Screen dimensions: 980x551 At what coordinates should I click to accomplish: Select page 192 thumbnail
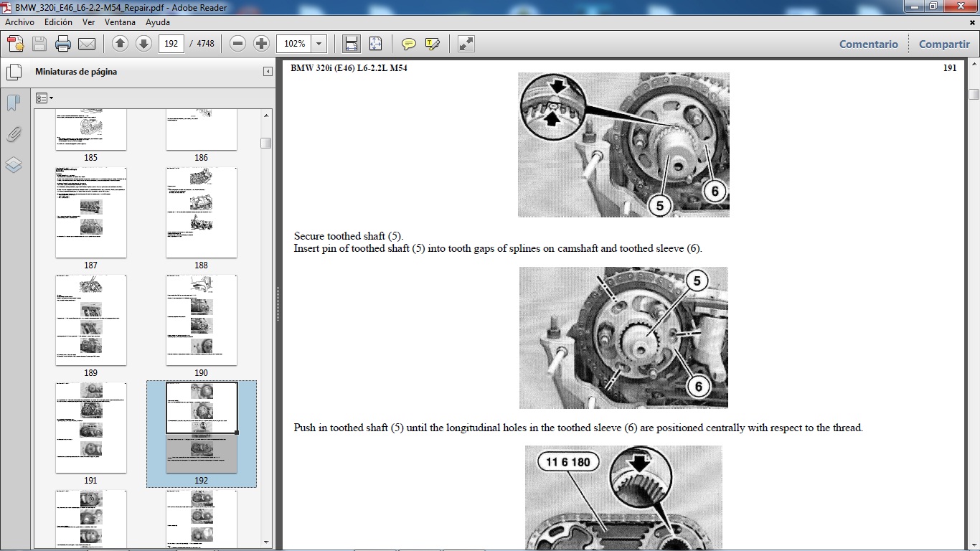(202, 428)
